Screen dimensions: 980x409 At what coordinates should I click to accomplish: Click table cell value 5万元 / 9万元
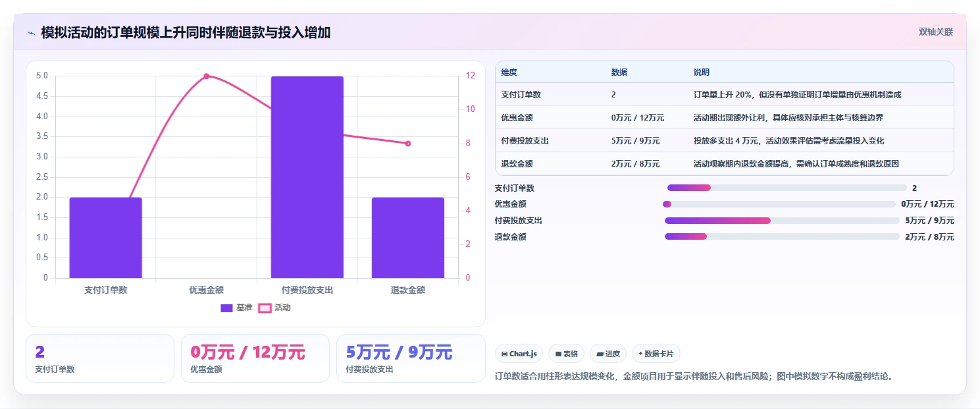[635, 141]
